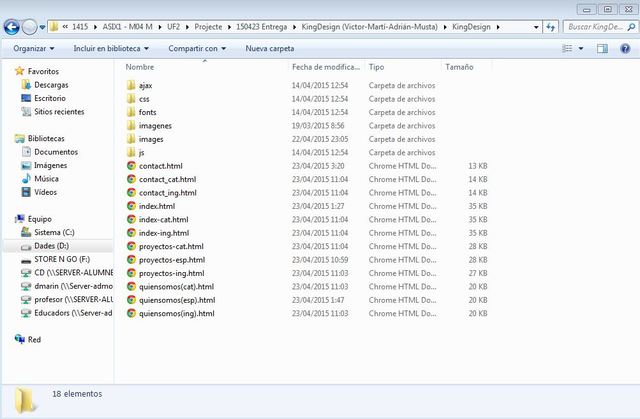Open the Documentos library
The width and height of the screenshot is (640, 419).
56,152
